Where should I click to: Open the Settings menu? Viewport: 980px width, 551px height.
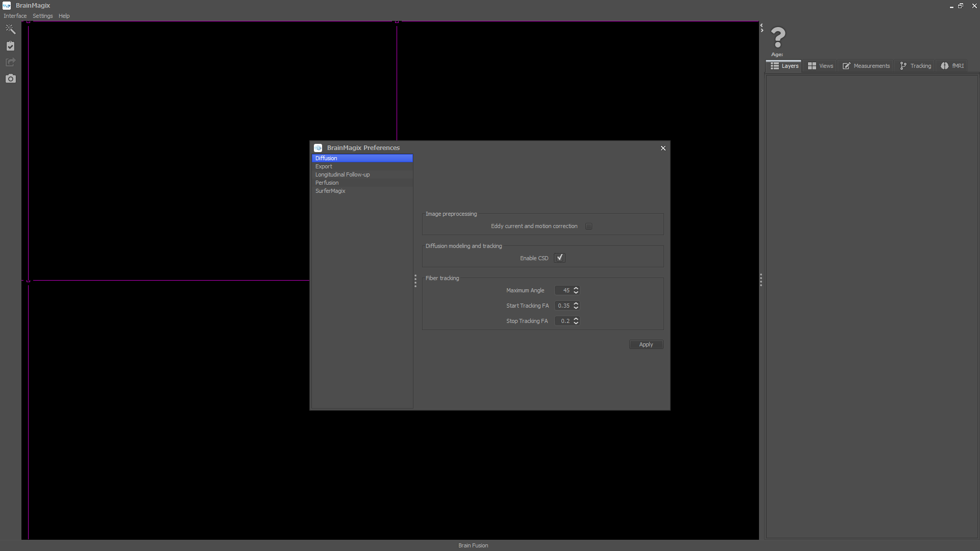(42, 16)
